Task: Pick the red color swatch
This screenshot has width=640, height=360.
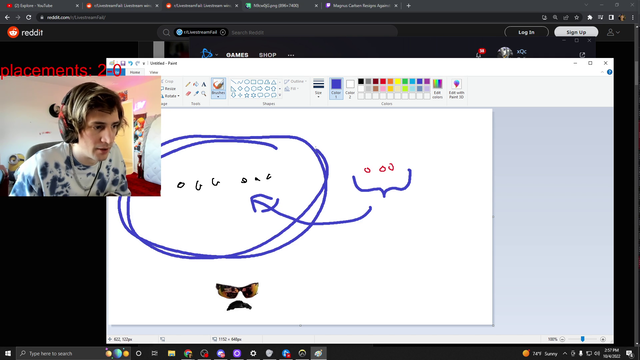Action: 383,82
